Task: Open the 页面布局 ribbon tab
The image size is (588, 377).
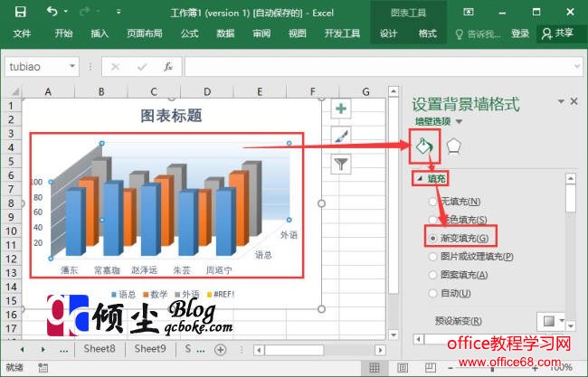Action: tap(145, 33)
